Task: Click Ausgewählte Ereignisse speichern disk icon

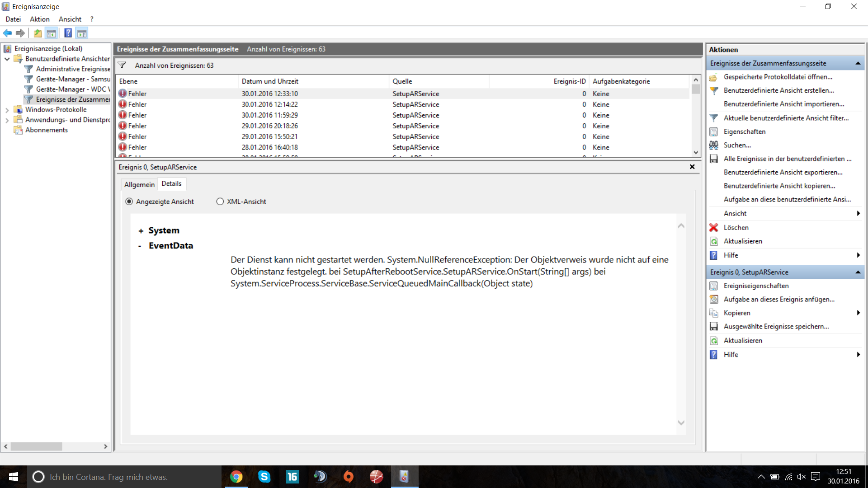Action: [x=713, y=326]
